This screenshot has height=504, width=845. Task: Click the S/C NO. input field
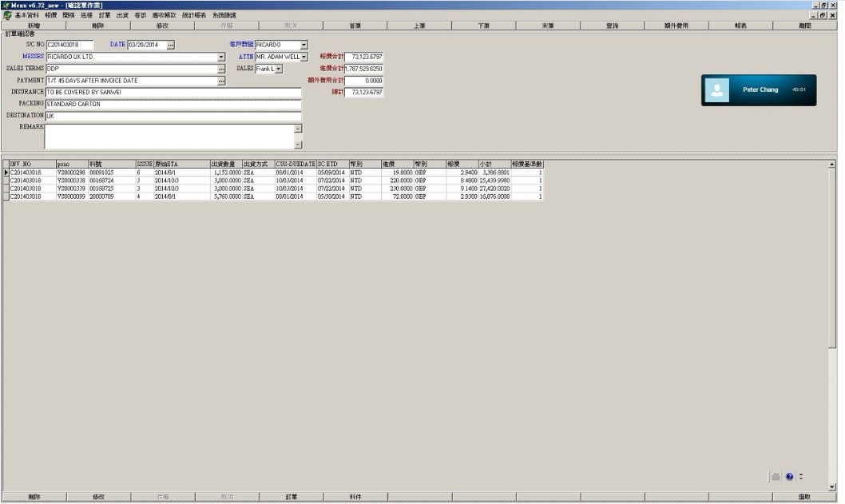click(x=69, y=45)
